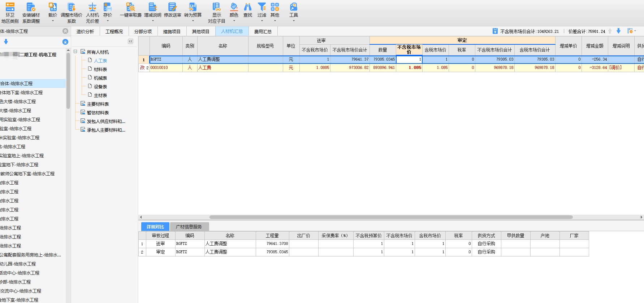The image size is (644, 303).
Task: Click the horizontal scrollbar under the table
Action: click(x=391, y=217)
